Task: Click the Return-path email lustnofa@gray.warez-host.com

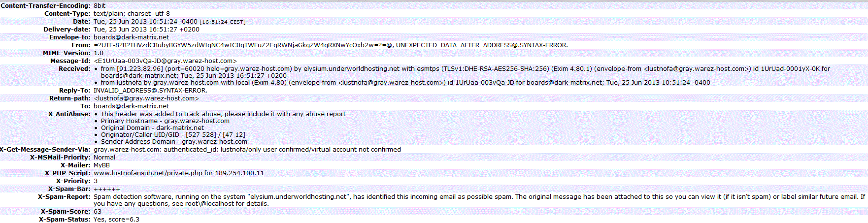Action: (x=146, y=98)
